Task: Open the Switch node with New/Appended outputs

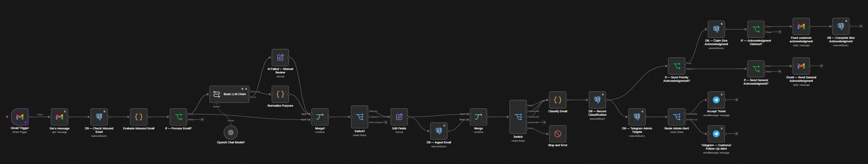Action: point(518,117)
